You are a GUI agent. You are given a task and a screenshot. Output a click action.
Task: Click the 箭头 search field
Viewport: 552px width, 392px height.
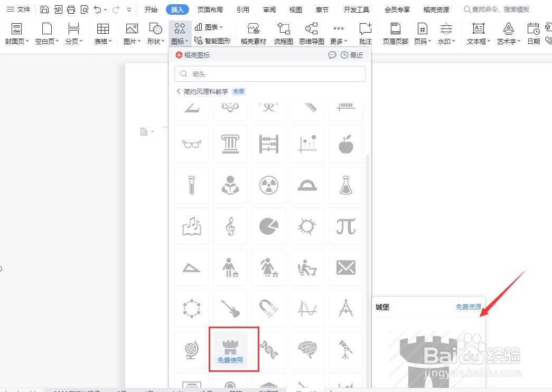pyautogui.click(x=269, y=74)
